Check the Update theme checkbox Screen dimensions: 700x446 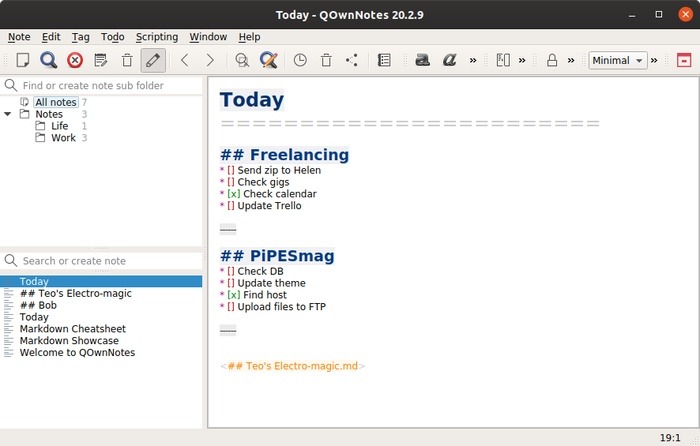(231, 283)
